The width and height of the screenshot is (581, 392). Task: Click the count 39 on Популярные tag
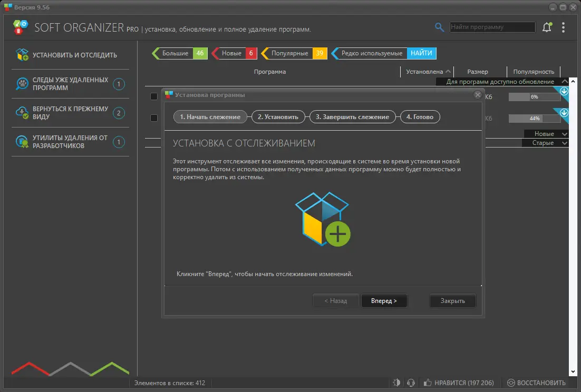coord(320,53)
